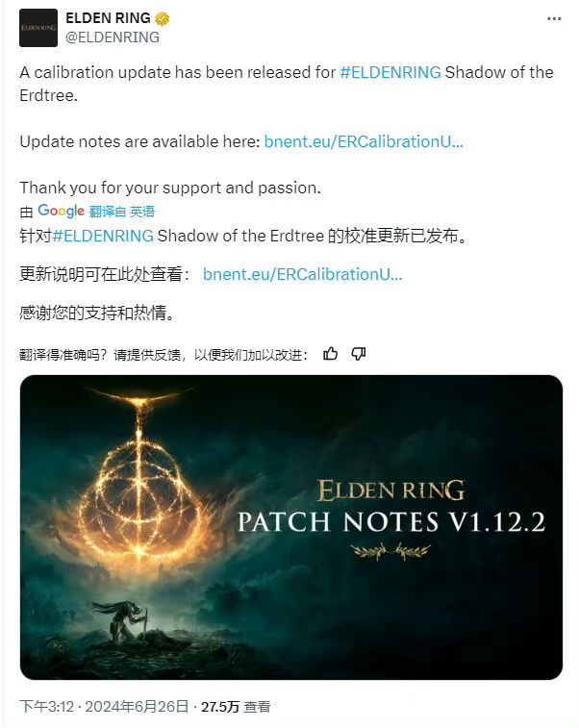Open the @ELDENRING handle link
Image resolution: width=579 pixels, height=728 pixels.
[x=113, y=38]
